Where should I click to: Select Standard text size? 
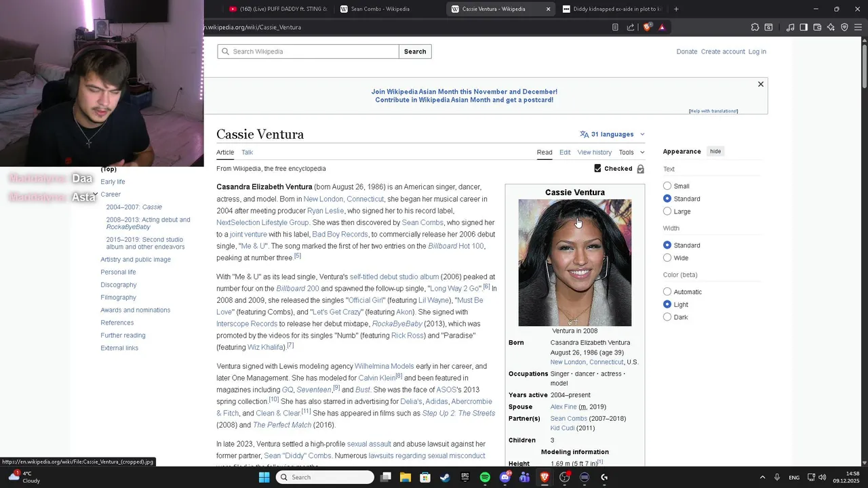667,199
